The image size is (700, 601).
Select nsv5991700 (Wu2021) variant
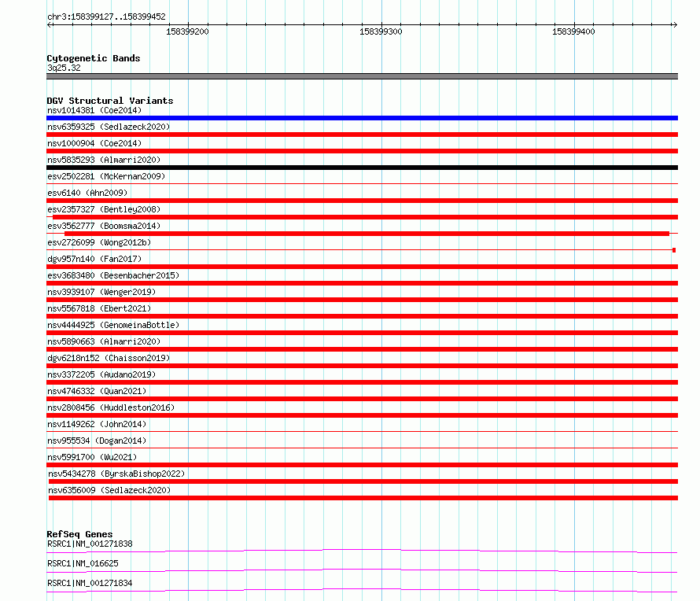click(92, 457)
